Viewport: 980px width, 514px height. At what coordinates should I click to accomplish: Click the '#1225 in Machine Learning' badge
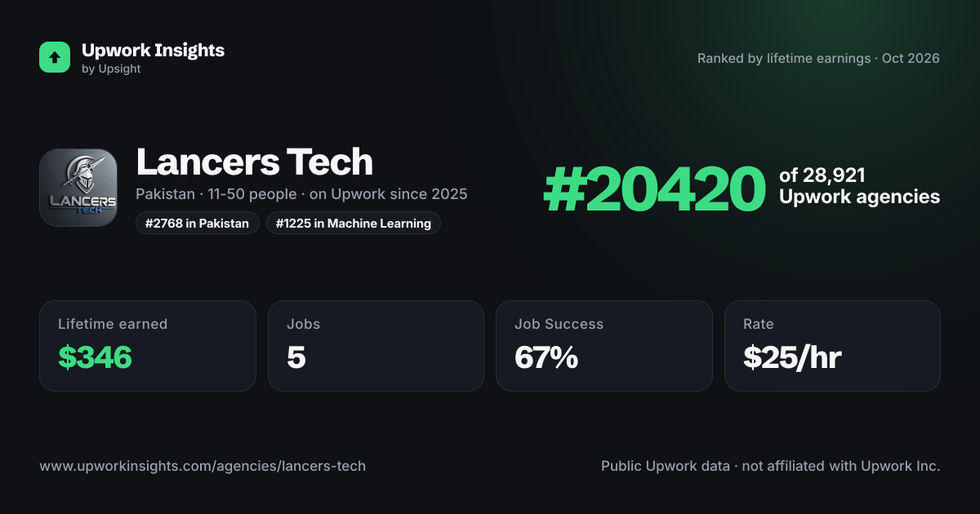click(354, 223)
